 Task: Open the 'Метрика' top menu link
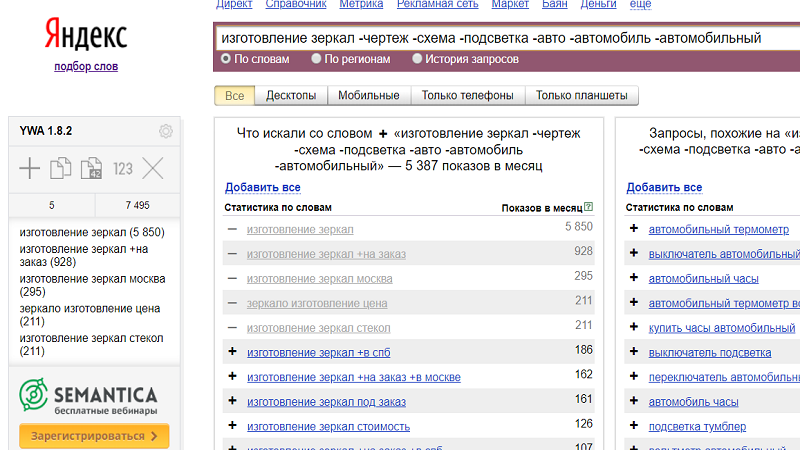click(x=361, y=4)
